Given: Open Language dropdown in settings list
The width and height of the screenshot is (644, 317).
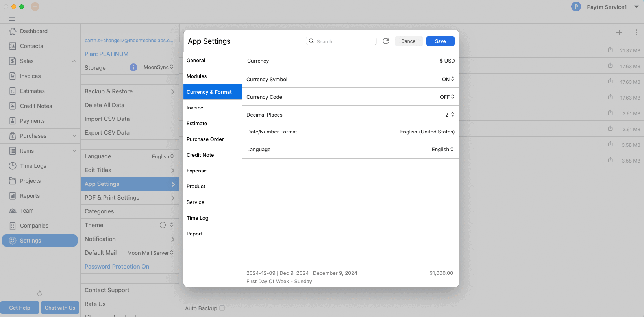Looking at the screenshot, I should (163, 156).
